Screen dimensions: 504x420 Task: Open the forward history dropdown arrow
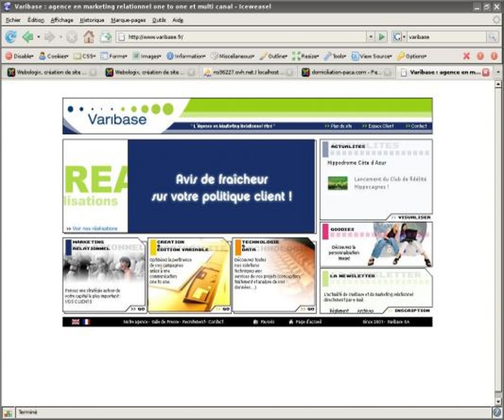[x=60, y=37]
